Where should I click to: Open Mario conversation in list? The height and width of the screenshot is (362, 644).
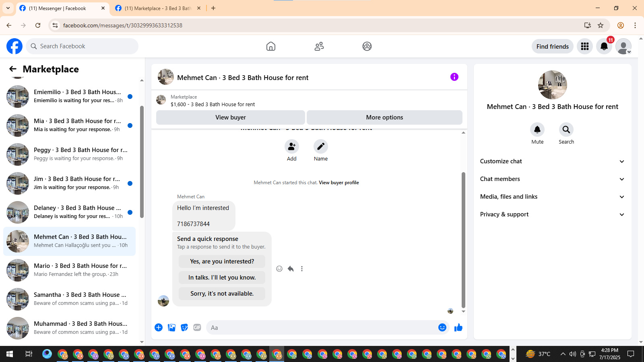tap(69, 270)
